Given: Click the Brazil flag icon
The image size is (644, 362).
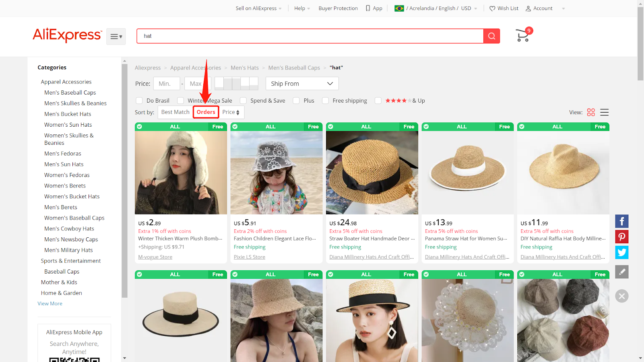Looking at the screenshot, I should (399, 8).
